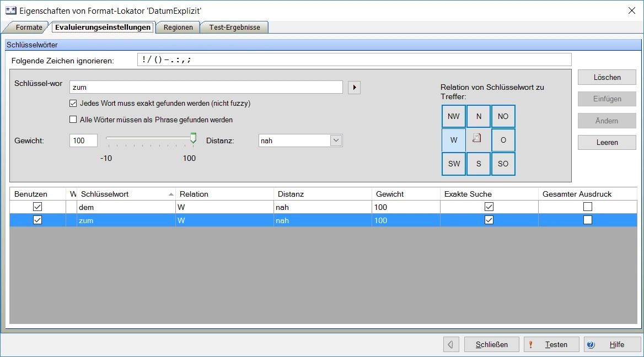Click the back arrow button beside Schließen
The width and height of the screenshot is (644, 357).
(450, 344)
